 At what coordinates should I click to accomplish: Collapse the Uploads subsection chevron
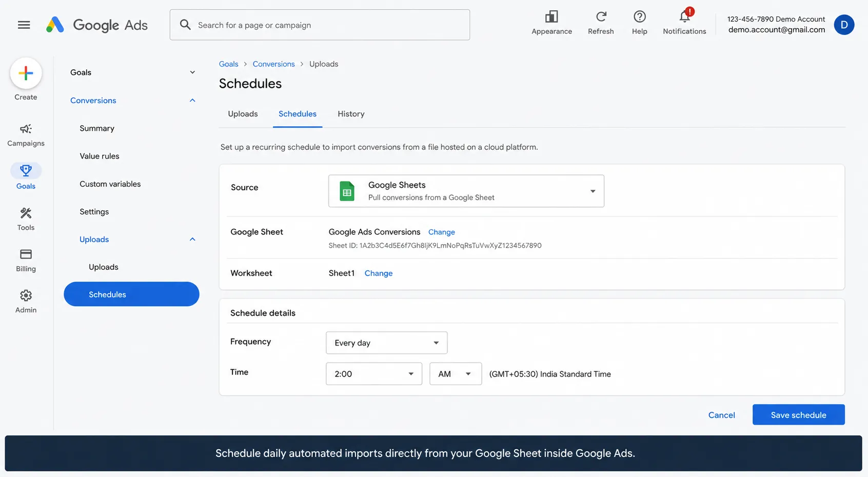pos(192,240)
